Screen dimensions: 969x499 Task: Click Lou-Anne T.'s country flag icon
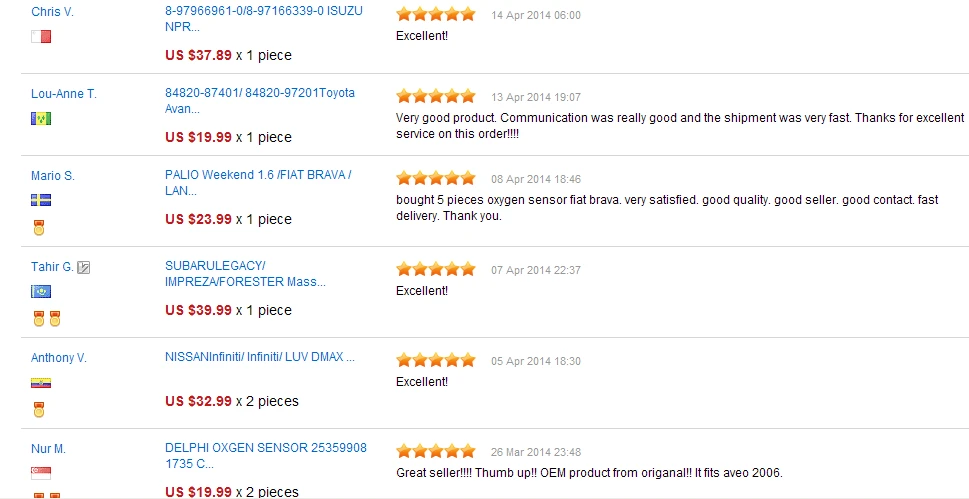[x=41, y=118]
